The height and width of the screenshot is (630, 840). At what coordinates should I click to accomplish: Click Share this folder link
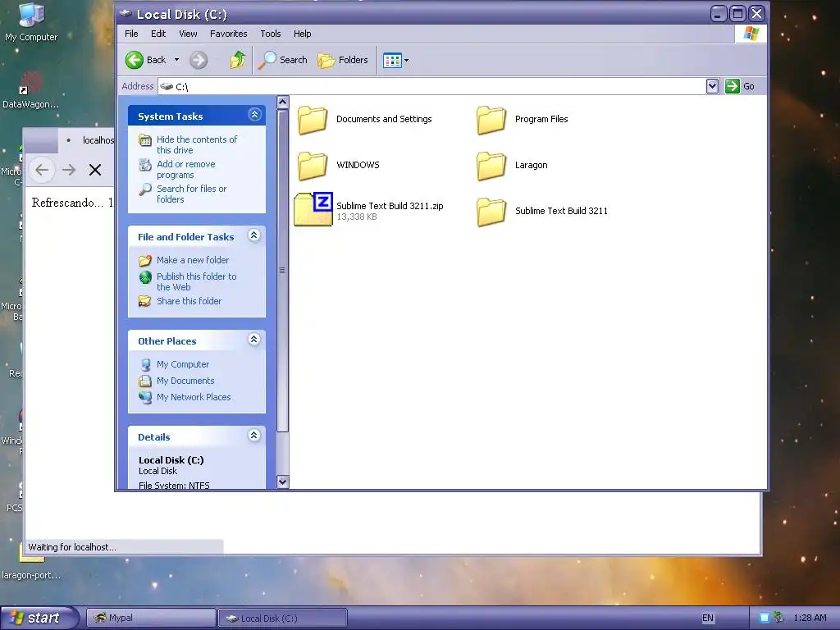(189, 301)
